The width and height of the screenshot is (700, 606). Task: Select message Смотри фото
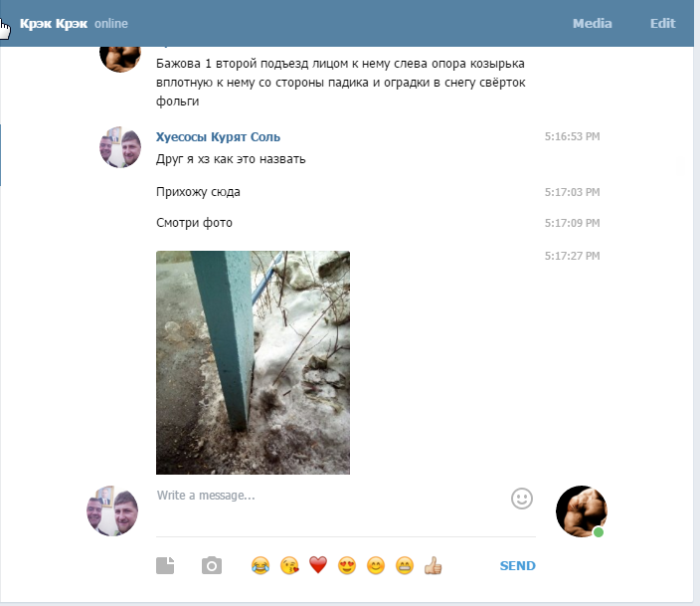click(x=194, y=223)
